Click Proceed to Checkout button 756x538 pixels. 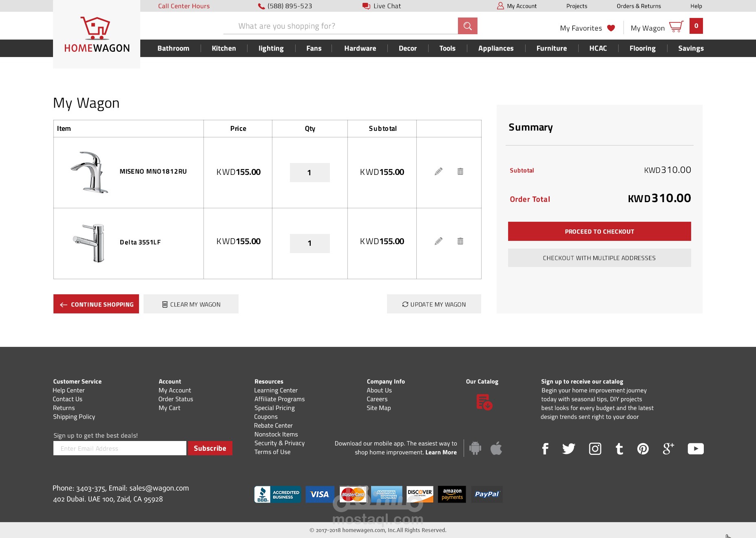(x=599, y=232)
